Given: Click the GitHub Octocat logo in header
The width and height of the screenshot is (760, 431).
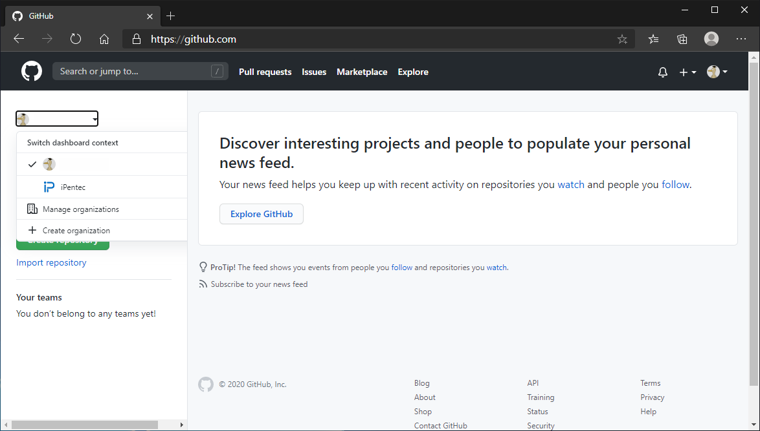Looking at the screenshot, I should click(32, 72).
